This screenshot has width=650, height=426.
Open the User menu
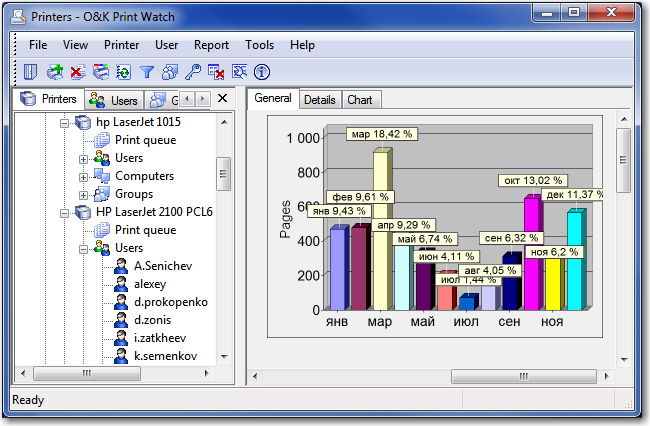coord(167,45)
